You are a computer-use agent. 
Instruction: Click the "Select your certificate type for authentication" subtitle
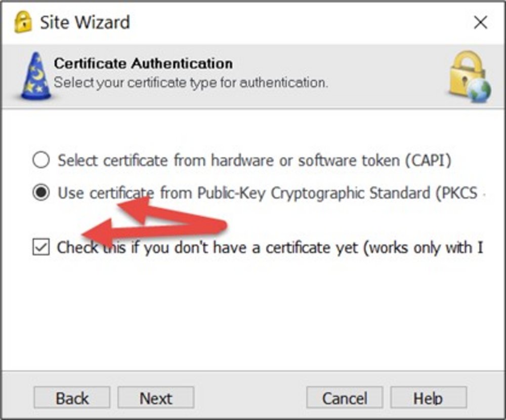tap(191, 82)
